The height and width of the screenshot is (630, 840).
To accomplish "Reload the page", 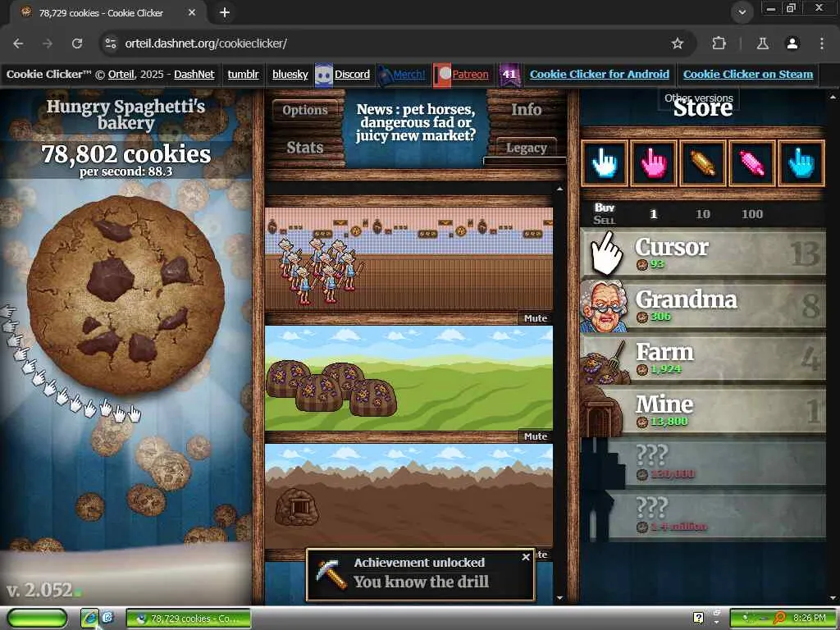I will coord(77,43).
